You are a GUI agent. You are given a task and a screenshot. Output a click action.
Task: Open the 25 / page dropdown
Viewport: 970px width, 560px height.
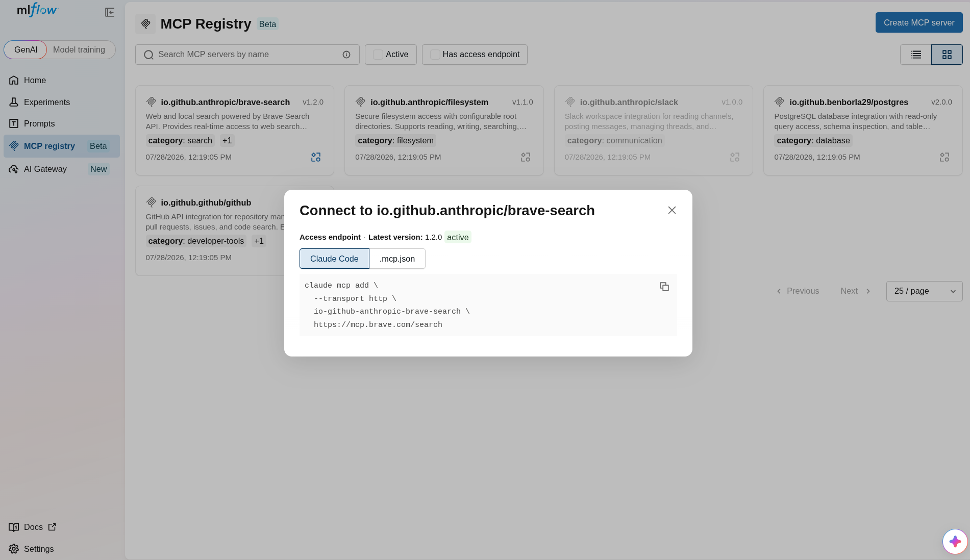pos(924,291)
